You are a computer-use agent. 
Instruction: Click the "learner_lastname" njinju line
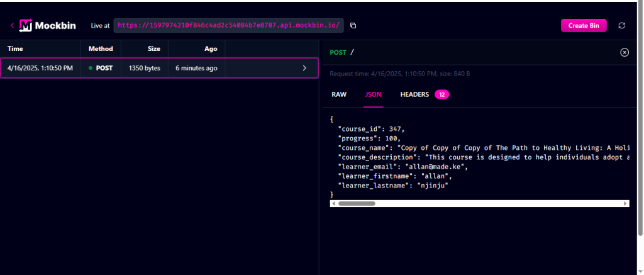tap(392, 186)
